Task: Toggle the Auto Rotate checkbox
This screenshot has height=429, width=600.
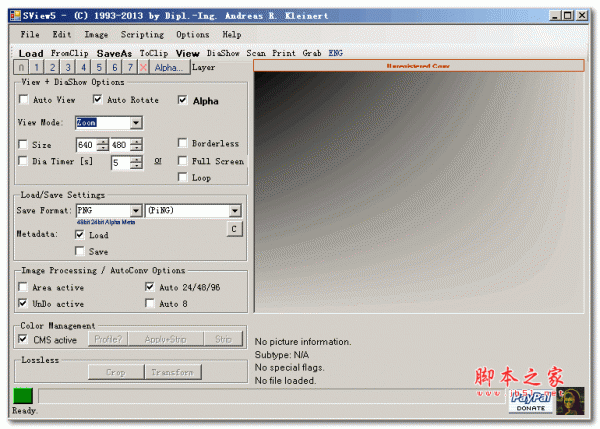Action: click(98, 100)
